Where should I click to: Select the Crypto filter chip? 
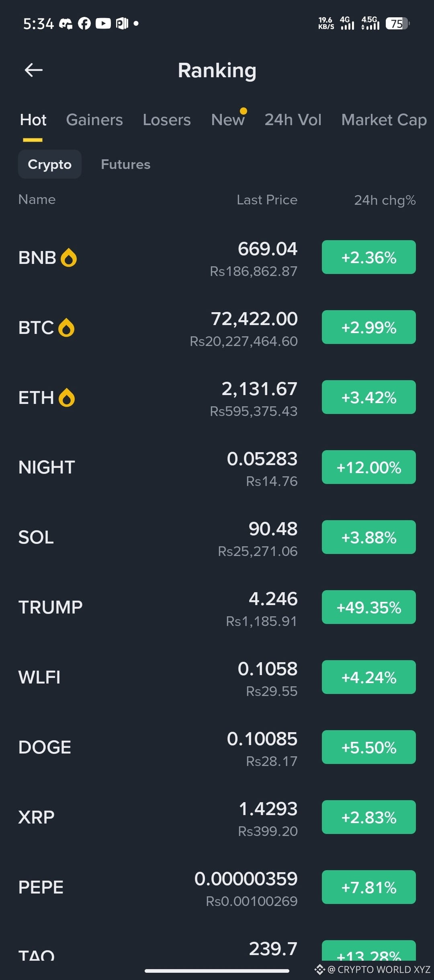50,164
